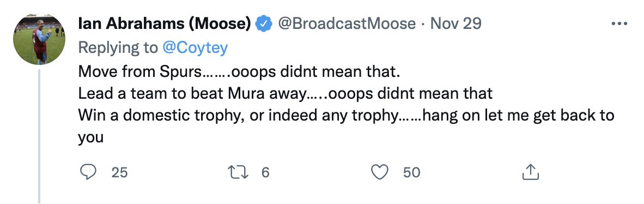Click the final word 'you' in tweet
The width and height of the screenshot is (644, 204).
click(x=91, y=138)
